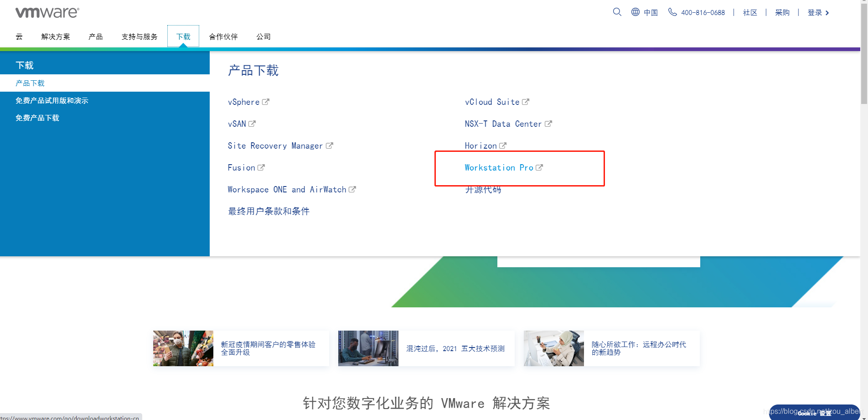The width and height of the screenshot is (868, 420).
Task: Click external link icon beside Site Recovery Manager
Action: point(330,145)
